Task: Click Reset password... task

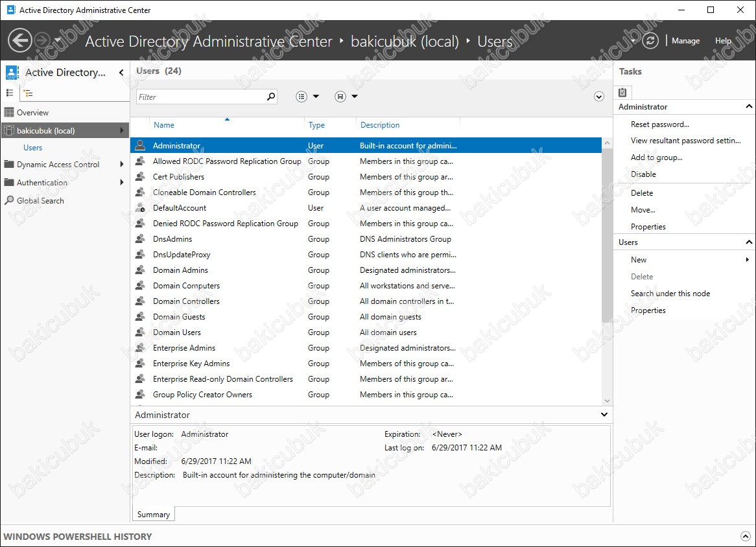Action: click(x=659, y=124)
